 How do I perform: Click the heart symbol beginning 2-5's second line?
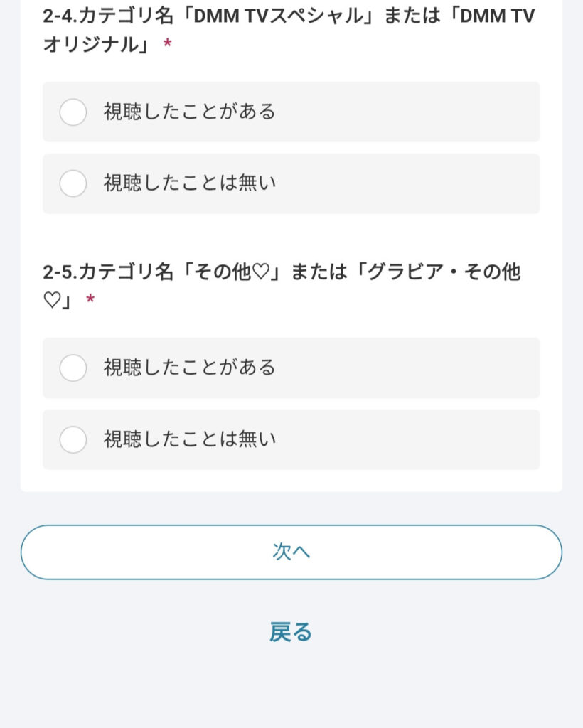point(51,301)
